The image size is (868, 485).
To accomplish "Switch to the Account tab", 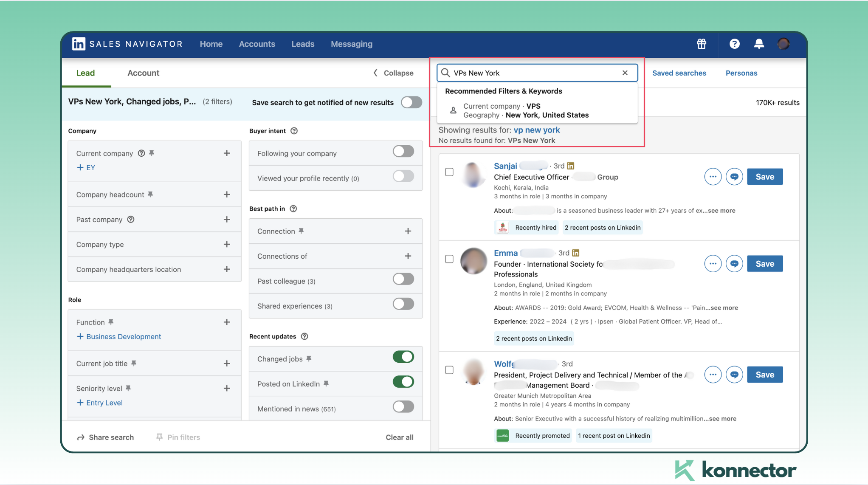I will coord(143,73).
